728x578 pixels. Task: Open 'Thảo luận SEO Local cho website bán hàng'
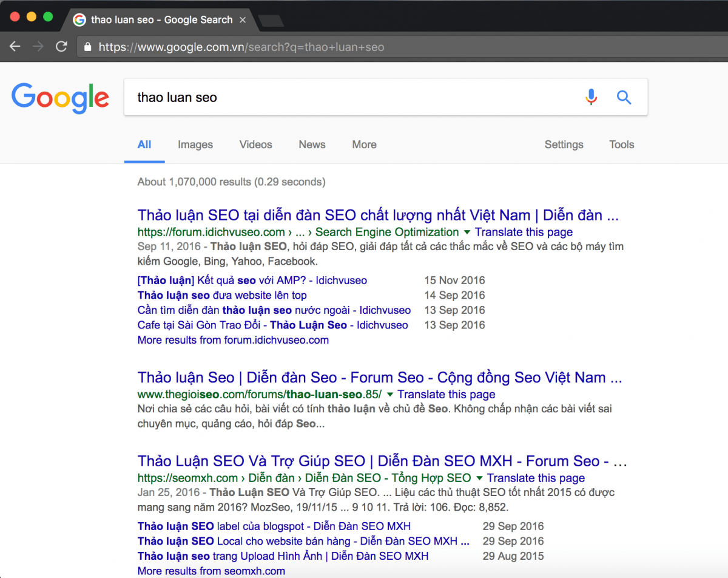click(303, 541)
